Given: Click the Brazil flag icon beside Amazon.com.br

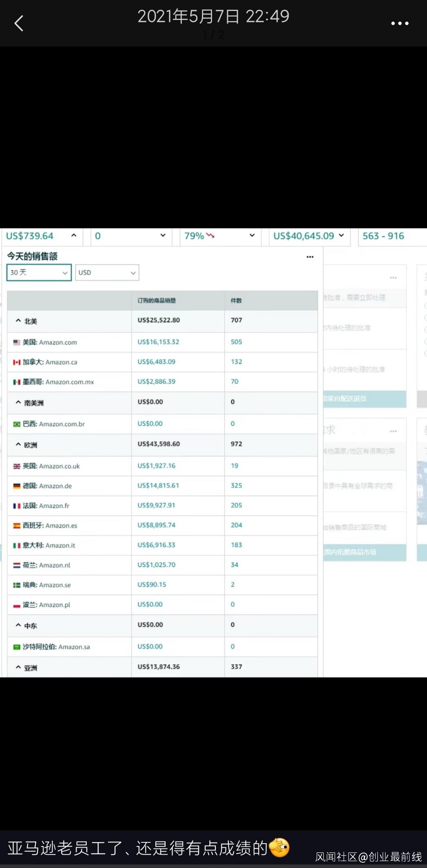Looking at the screenshot, I should (x=17, y=424).
